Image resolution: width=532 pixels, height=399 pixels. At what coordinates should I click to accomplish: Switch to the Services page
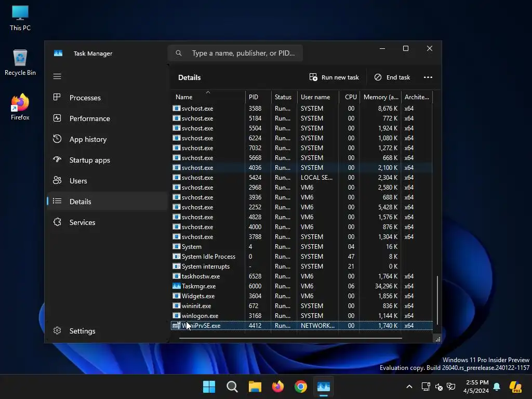click(x=107, y=222)
